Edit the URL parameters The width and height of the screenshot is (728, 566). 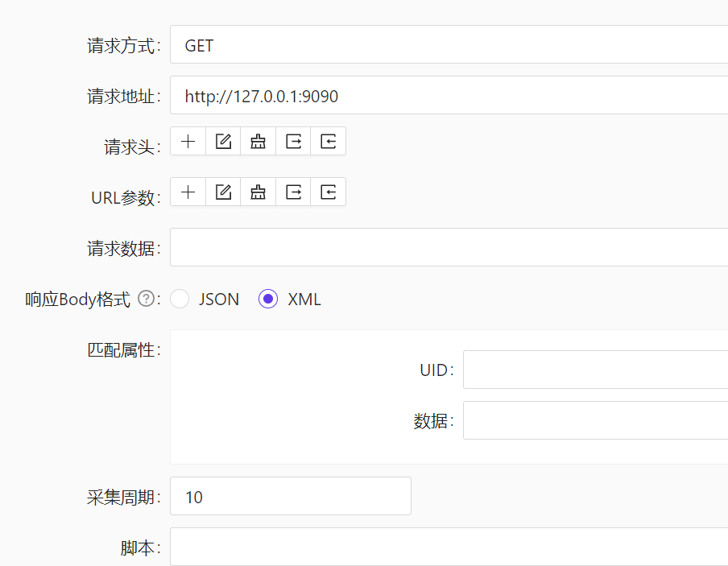click(x=222, y=192)
